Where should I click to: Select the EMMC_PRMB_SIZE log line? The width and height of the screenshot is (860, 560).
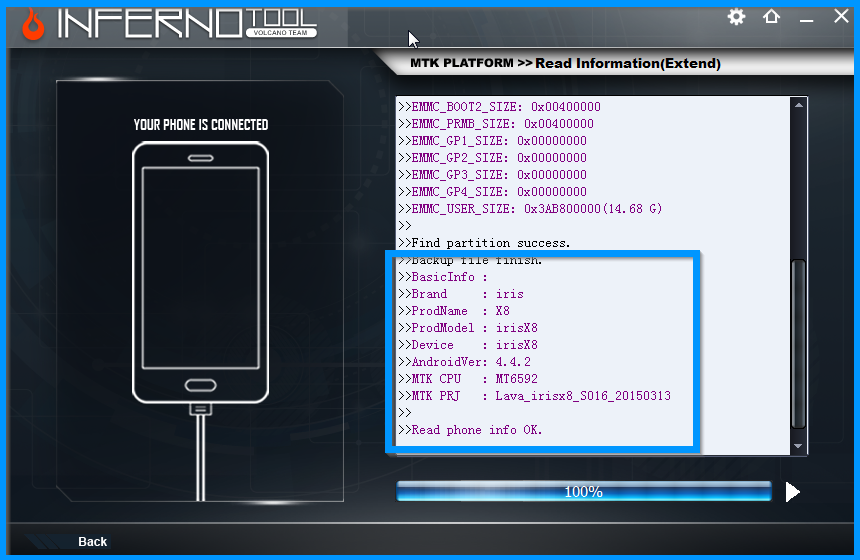pyautogui.click(x=496, y=123)
